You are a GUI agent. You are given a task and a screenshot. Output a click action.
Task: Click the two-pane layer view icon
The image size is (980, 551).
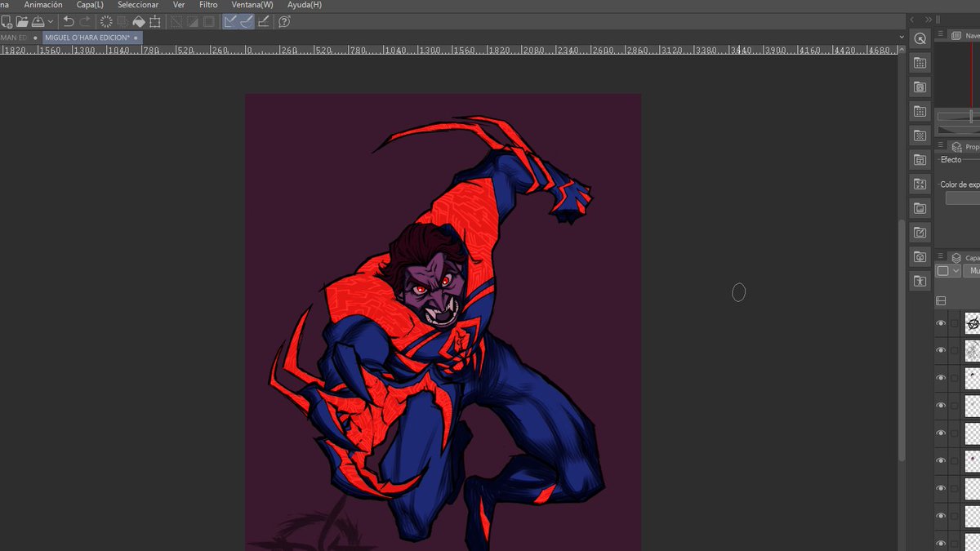pos(941,301)
